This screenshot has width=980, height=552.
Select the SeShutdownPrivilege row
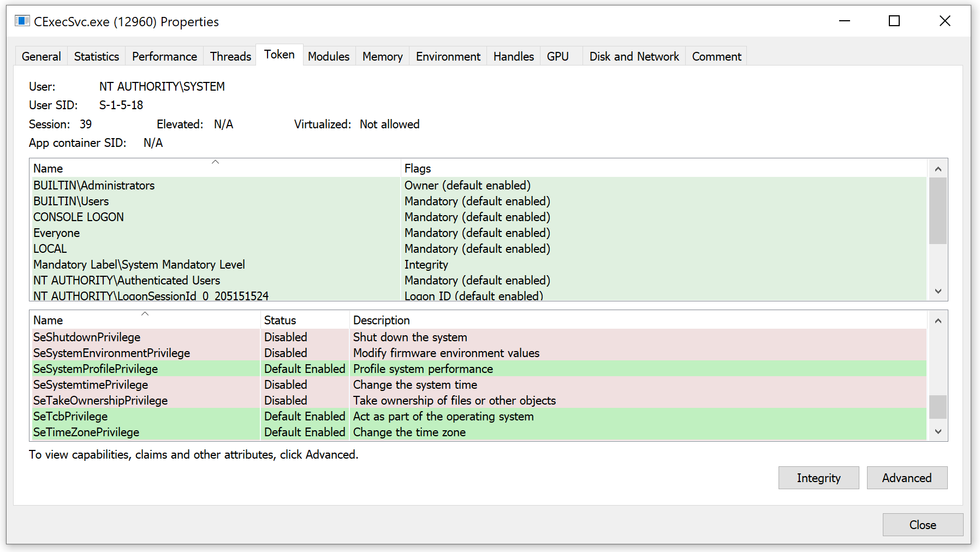point(478,337)
